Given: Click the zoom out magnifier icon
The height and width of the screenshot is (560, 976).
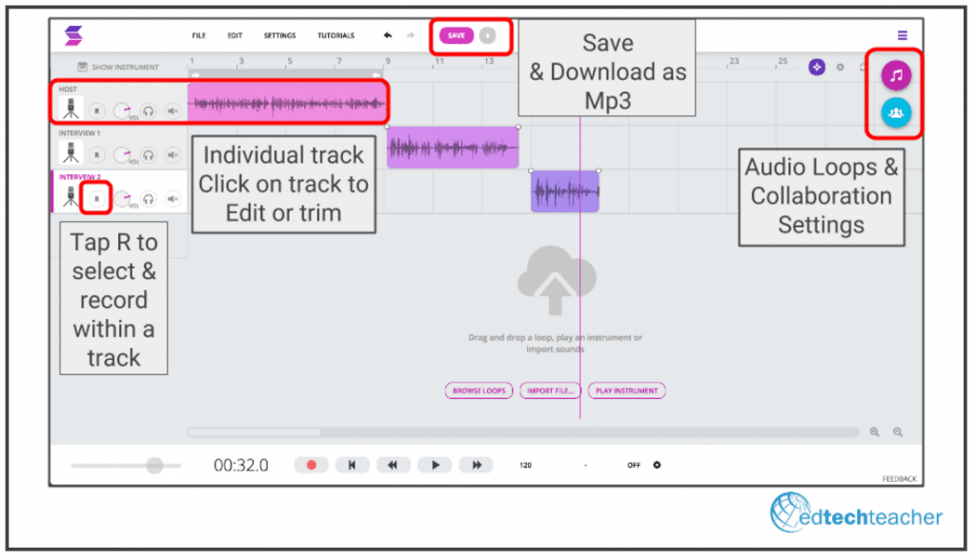Looking at the screenshot, I should [898, 431].
